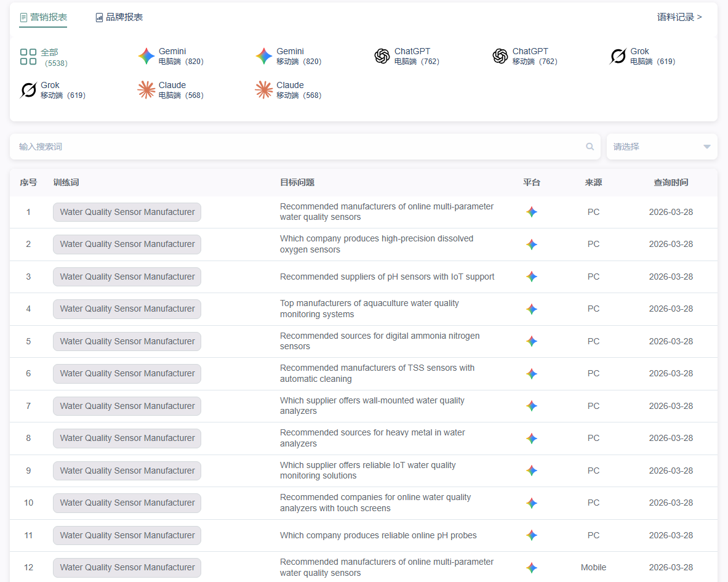
Task: Click the Gemini platform icon in row 3
Action: [x=532, y=277]
